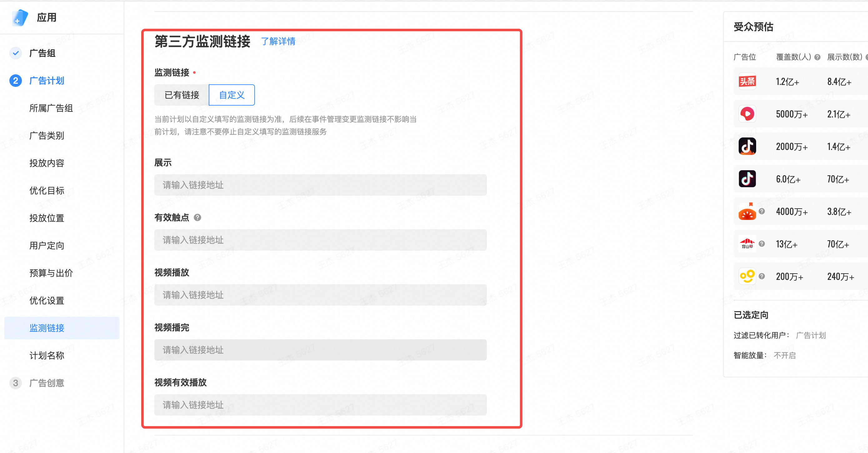Viewport: 868px width, 453px height.
Task: Click the Chuanshanjia red logo icon
Action: (747, 243)
